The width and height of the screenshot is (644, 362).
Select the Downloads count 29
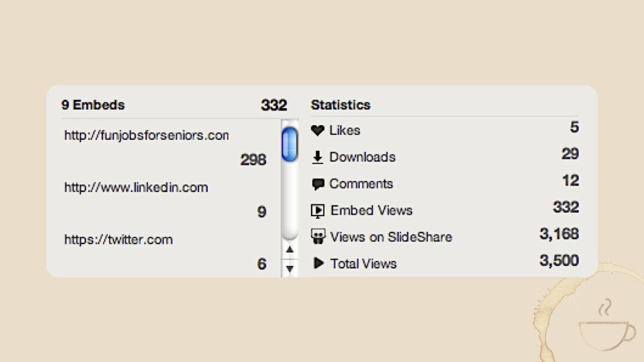(x=570, y=154)
